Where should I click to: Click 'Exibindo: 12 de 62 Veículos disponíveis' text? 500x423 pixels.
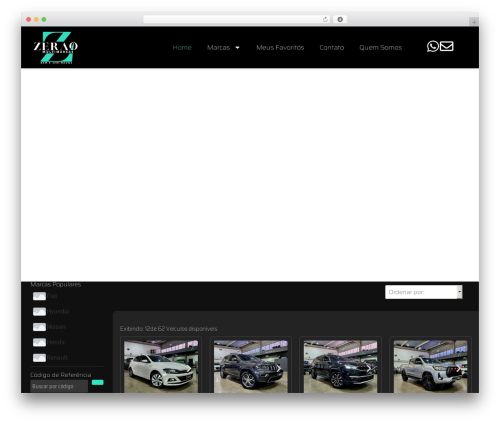[x=168, y=329]
